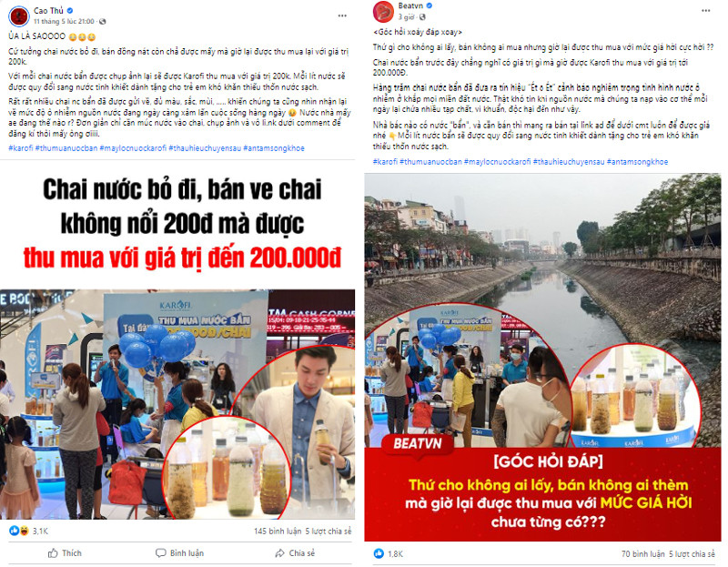Open the Cao Thủ page name link
Viewport: 728px width, 567px height.
(48, 10)
